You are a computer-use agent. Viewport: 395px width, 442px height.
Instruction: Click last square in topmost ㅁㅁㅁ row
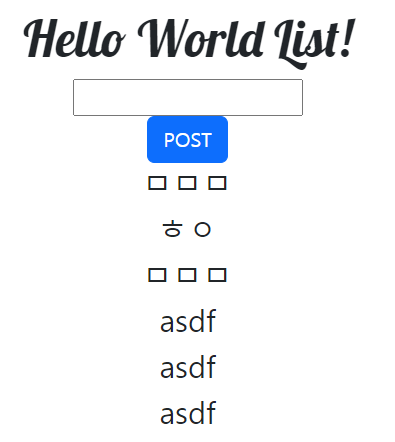point(217,183)
